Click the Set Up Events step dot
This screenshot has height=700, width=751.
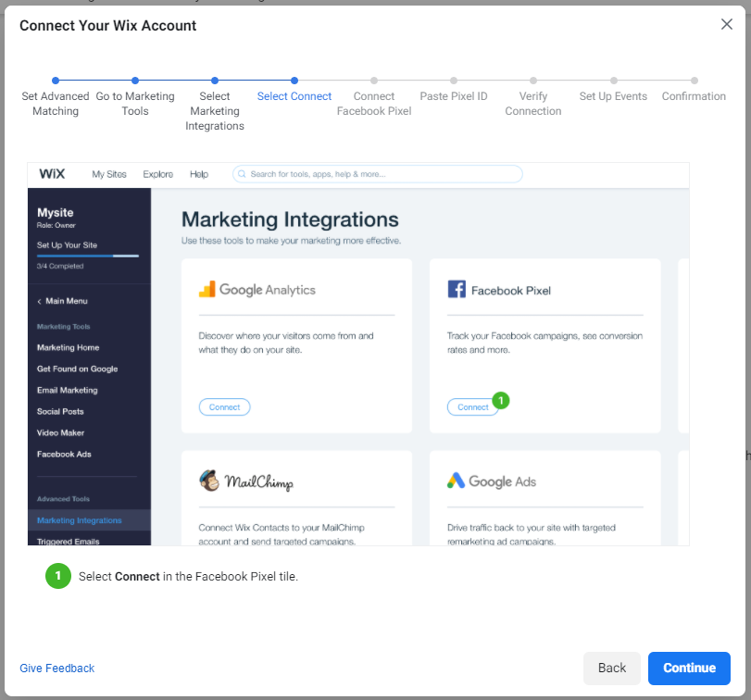click(x=614, y=81)
